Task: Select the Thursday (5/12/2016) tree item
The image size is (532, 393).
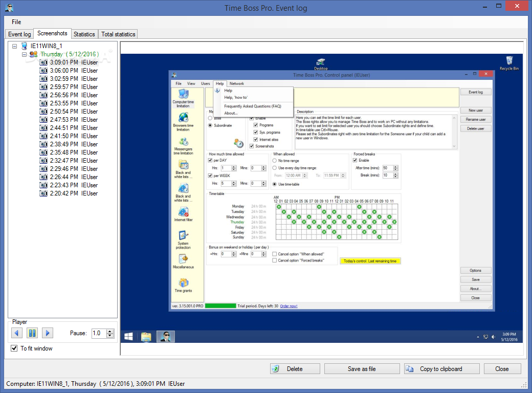Action: coord(70,54)
